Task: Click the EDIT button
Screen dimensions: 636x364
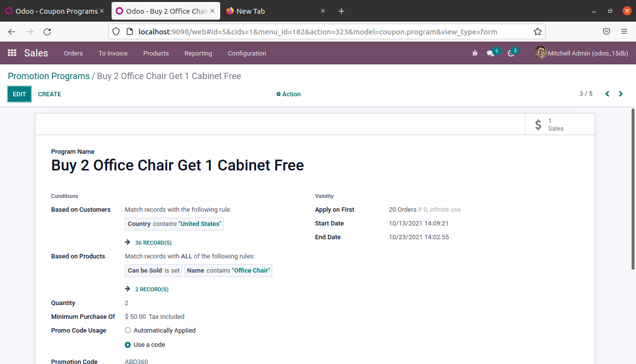Action: click(x=19, y=94)
